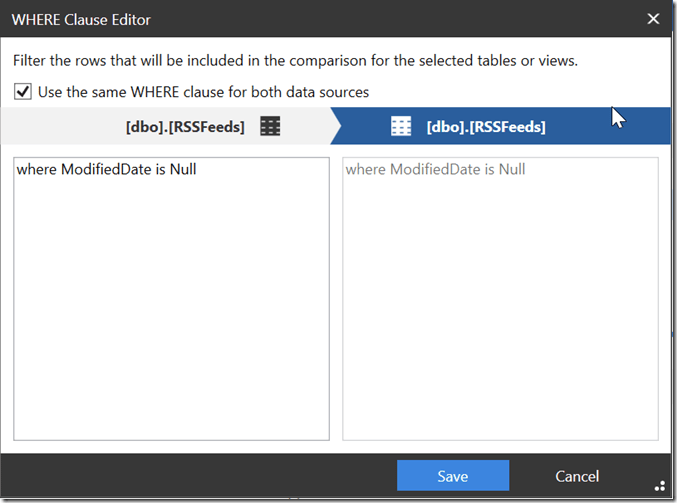
Task: Select the right blue [dbo].[RSSFeeds] label
Action: coord(485,127)
